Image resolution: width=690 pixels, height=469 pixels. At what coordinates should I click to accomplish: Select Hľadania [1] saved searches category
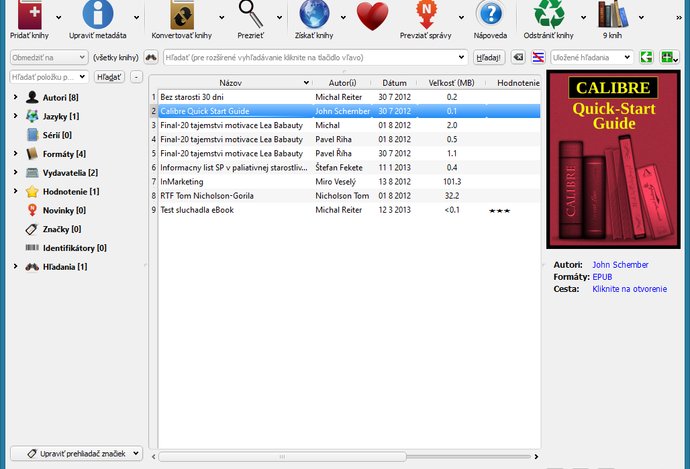click(x=65, y=267)
